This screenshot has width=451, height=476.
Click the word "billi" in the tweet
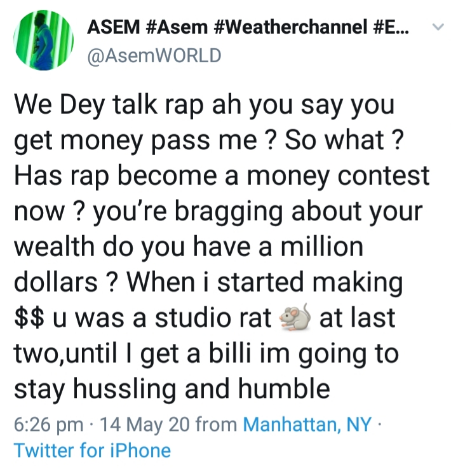point(230,353)
